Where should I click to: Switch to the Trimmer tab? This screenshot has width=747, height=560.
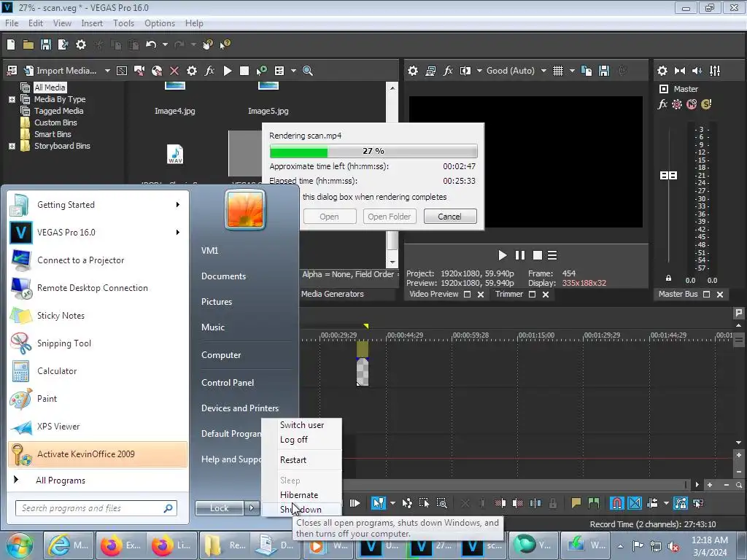click(x=508, y=295)
